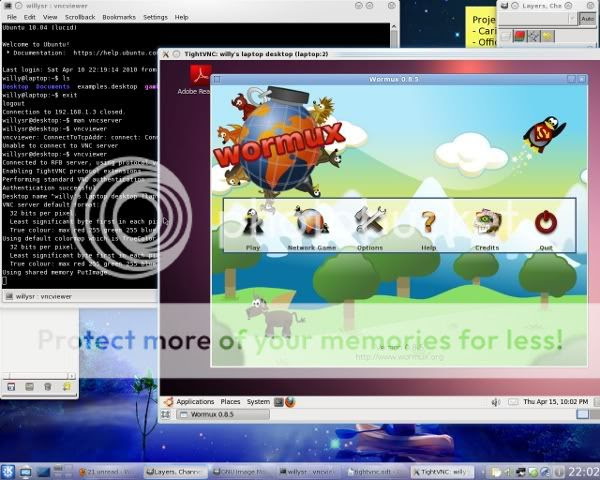Open Wormux Help question mark icon
Image resolution: width=600 pixels, height=480 pixels.
tap(429, 222)
